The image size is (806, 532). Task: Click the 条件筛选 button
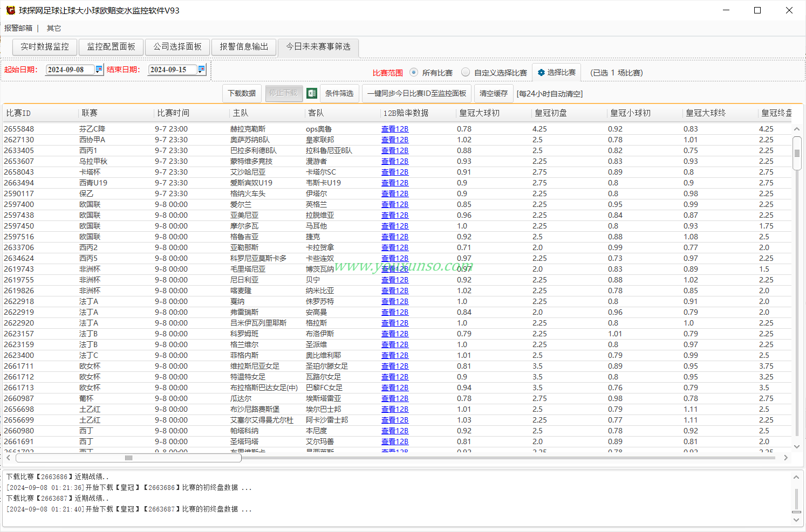(x=339, y=93)
